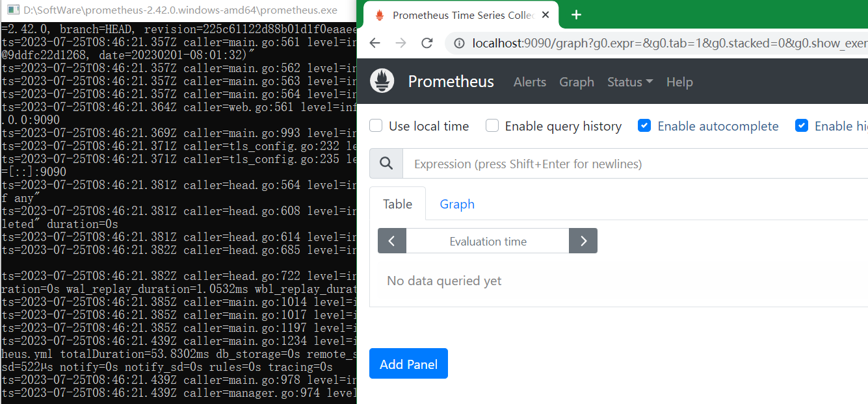Click the browser back arrow
The image size is (868, 404).
375,43
